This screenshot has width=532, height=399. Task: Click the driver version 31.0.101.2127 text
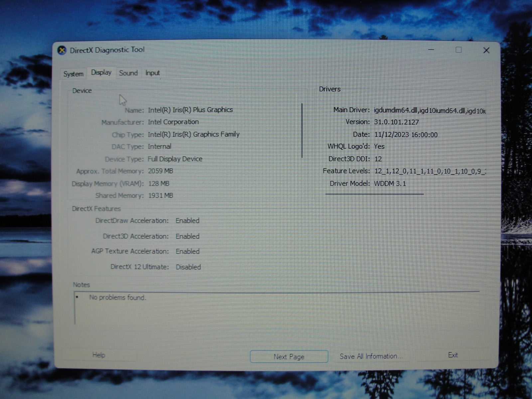[x=396, y=122]
